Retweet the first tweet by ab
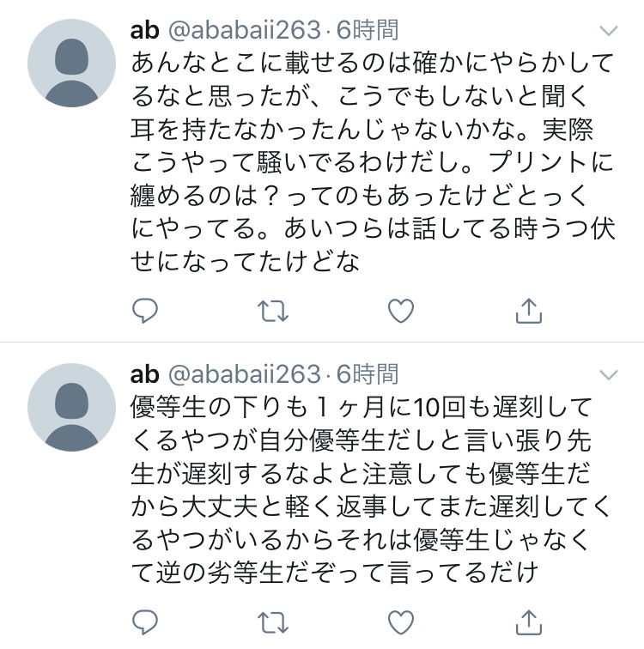 coord(272,310)
